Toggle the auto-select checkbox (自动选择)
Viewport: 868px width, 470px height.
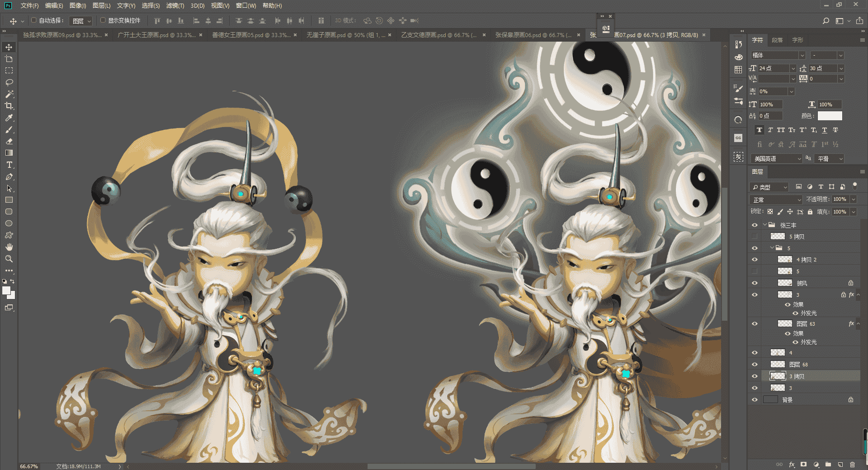tap(33, 20)
